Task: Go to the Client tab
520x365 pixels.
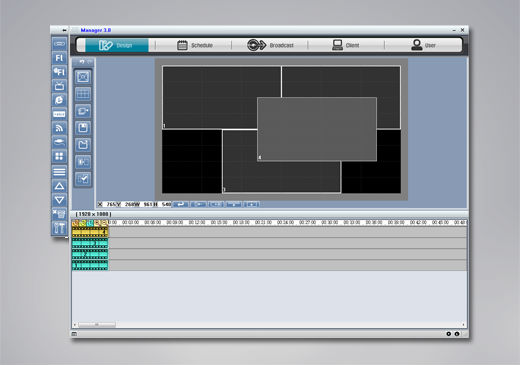Action: coord(346,45)
